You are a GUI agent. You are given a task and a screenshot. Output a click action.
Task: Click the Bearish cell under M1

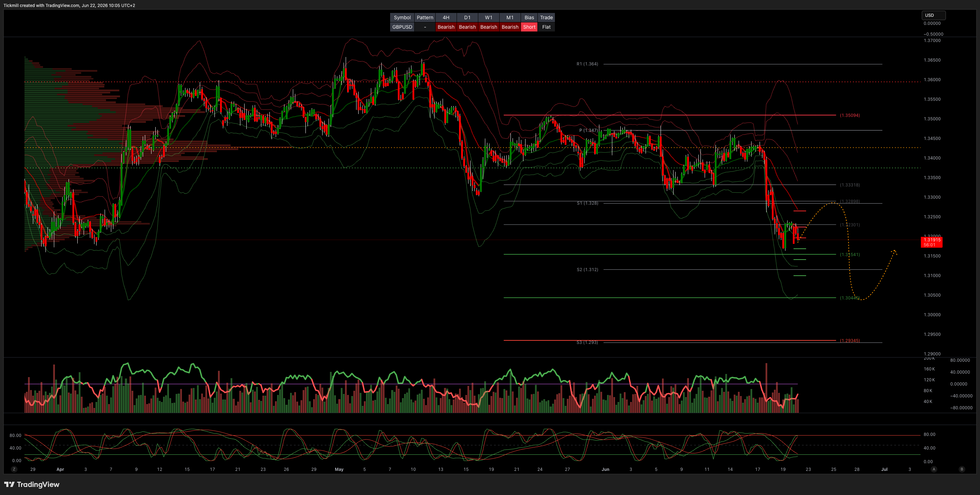[510, 27]
